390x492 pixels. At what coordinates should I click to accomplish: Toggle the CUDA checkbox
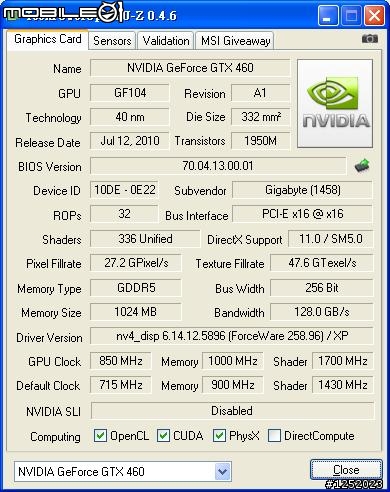(x=163, y=435)
